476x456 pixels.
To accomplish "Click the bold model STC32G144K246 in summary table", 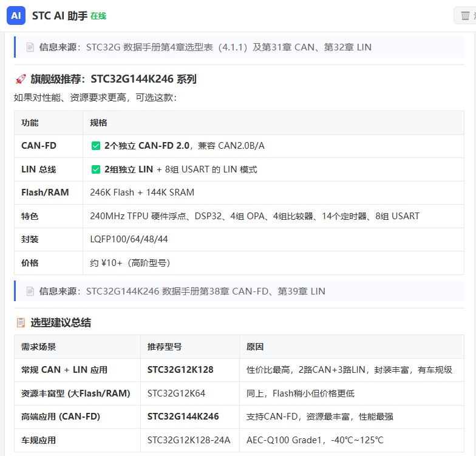I will pyautogui.click(x=183, y=417).
